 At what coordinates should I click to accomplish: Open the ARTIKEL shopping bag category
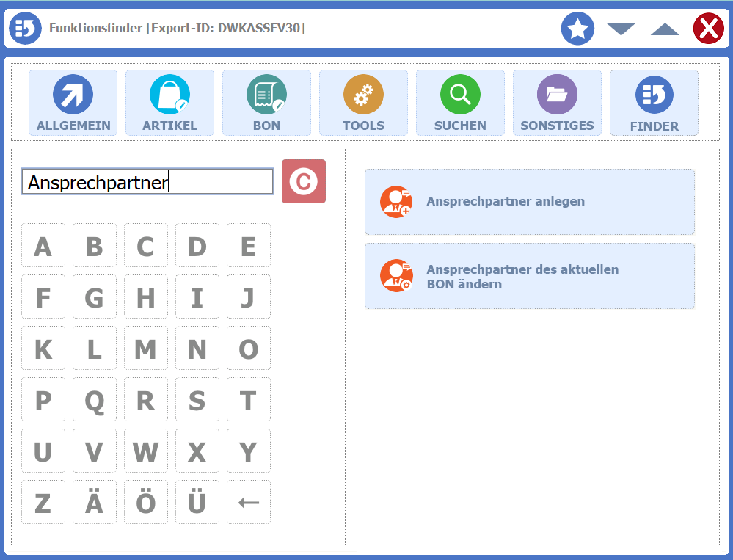pos(169,103)
